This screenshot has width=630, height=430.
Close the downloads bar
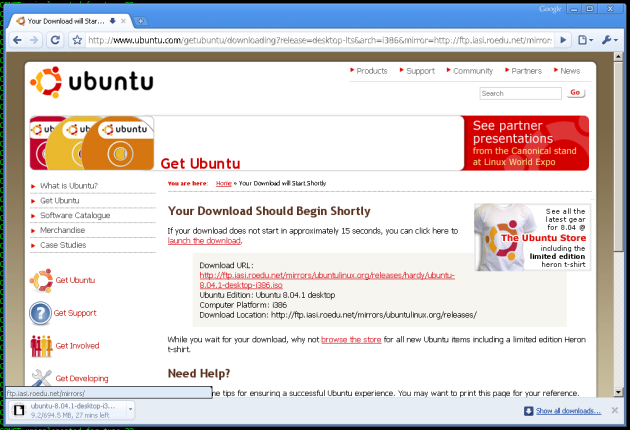click(615, 410)
